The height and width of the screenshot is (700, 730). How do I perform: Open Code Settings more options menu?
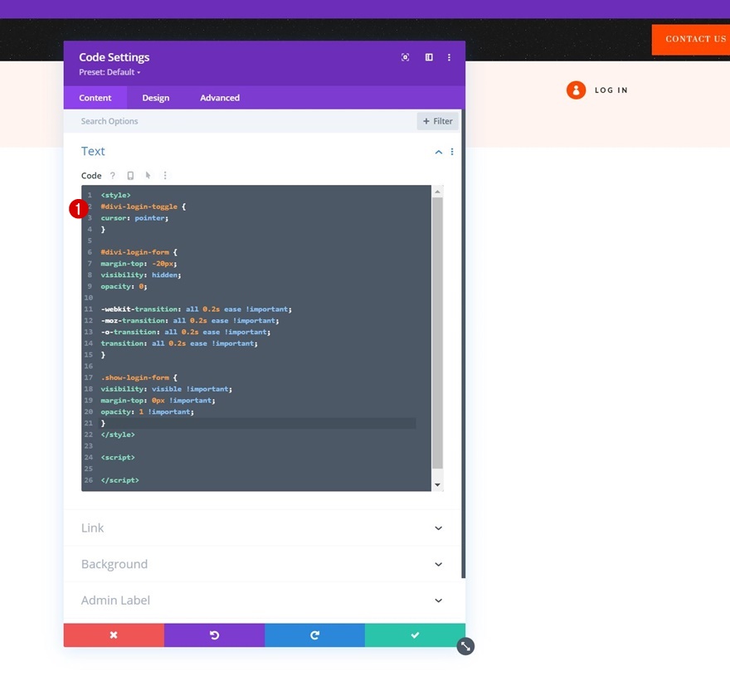[449, 57]
